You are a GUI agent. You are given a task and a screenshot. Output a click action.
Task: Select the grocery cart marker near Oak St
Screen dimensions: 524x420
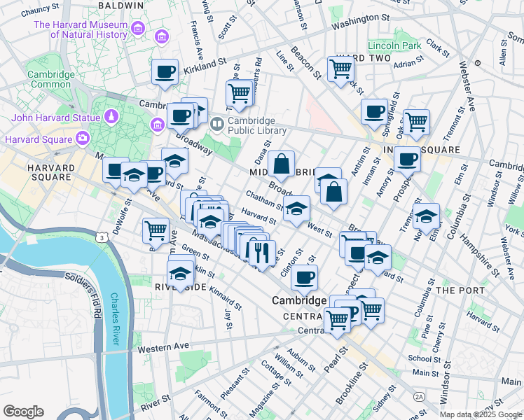[x=416, y=125]
